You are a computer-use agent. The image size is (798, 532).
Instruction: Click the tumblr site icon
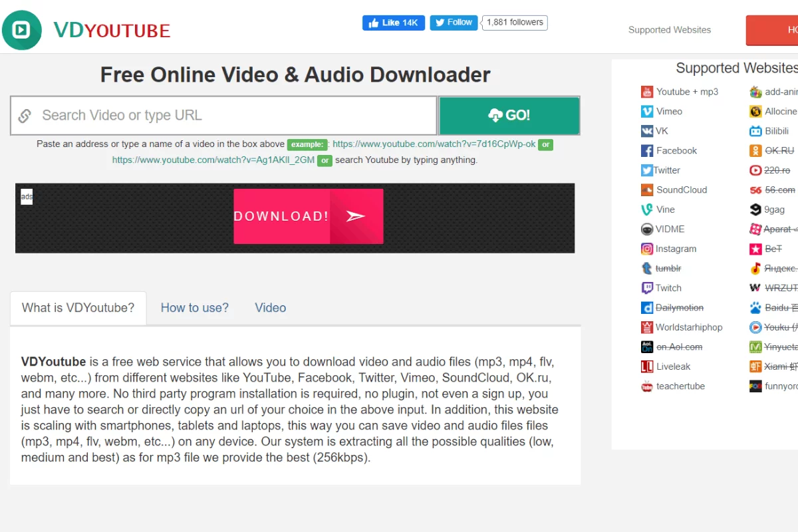[647, 268]
